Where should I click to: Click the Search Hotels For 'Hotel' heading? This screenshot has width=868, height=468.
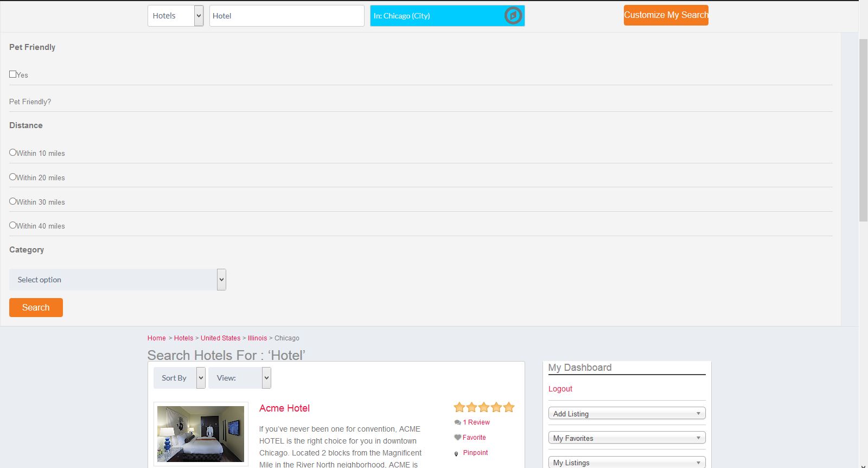pos(226,355)
